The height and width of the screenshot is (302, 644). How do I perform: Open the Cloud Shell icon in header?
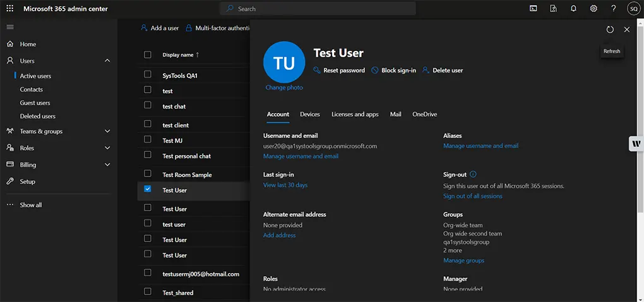(533, 9)
